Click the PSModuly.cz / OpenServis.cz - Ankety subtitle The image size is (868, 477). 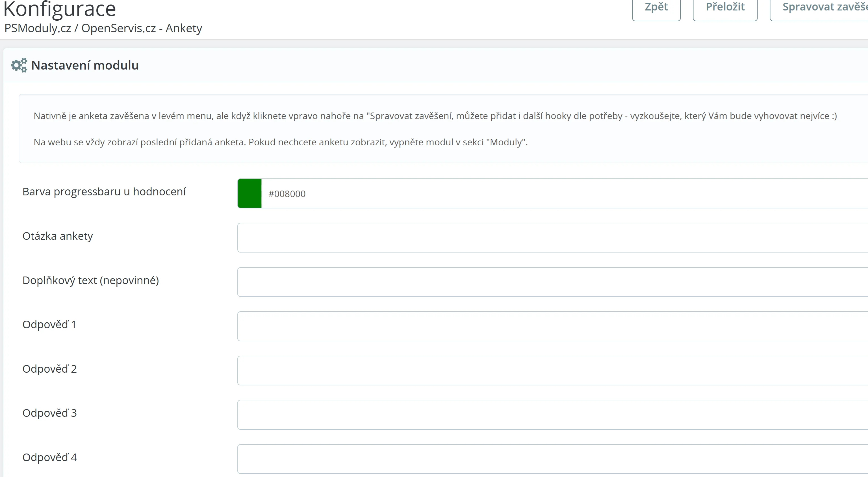point(103,28)
